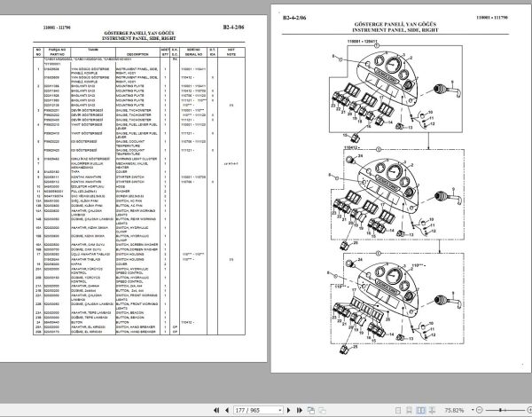
Task: Click the right page's GÖSTERGE PANELİ, YAN GÖĞÜS title
Action: (x=395, y=24)
